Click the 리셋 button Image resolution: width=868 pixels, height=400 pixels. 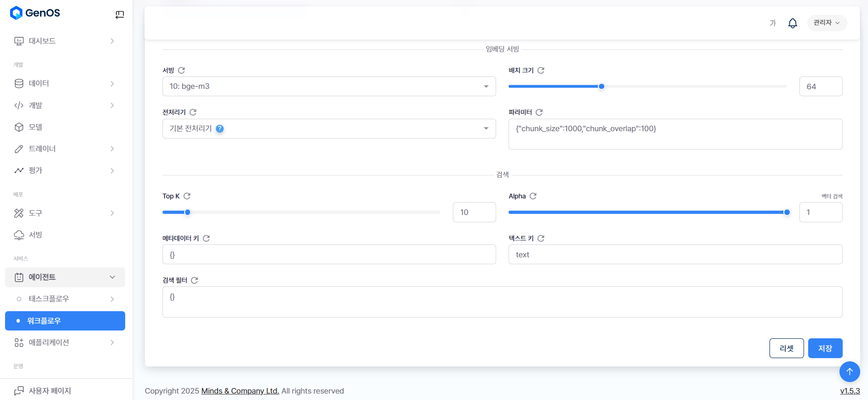(786, 348)
